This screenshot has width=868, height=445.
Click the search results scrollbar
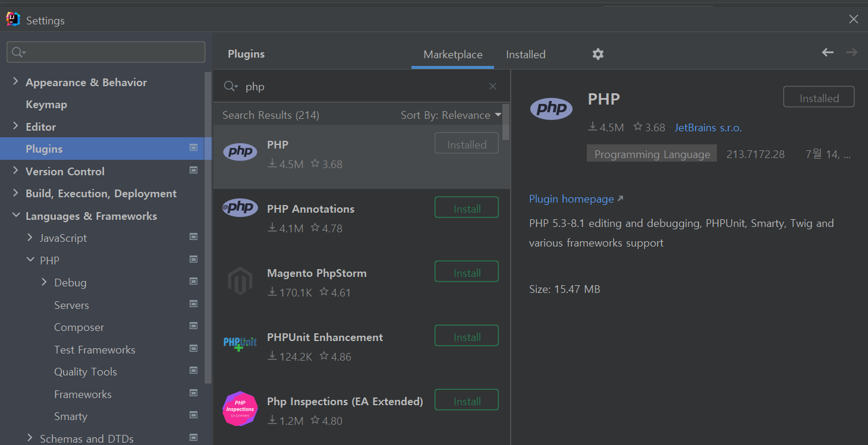[506, 122]
